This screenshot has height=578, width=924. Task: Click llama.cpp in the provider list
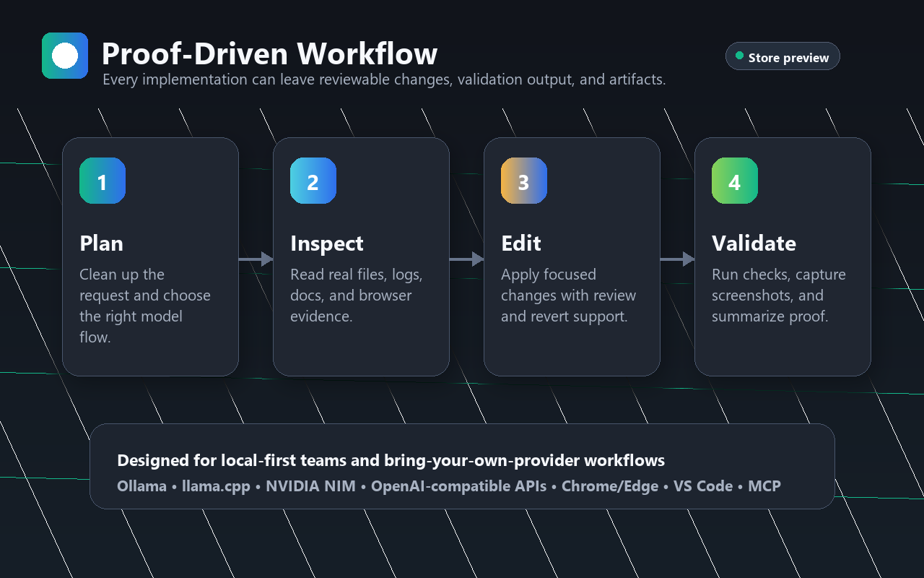pos(216,486)
